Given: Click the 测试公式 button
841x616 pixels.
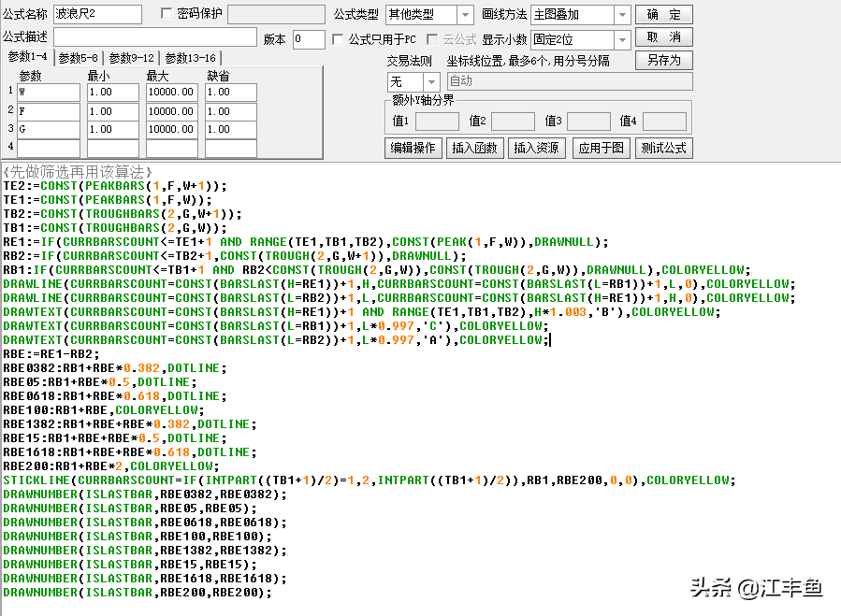Looking at the screenshot, I should (x=664, y=148).
